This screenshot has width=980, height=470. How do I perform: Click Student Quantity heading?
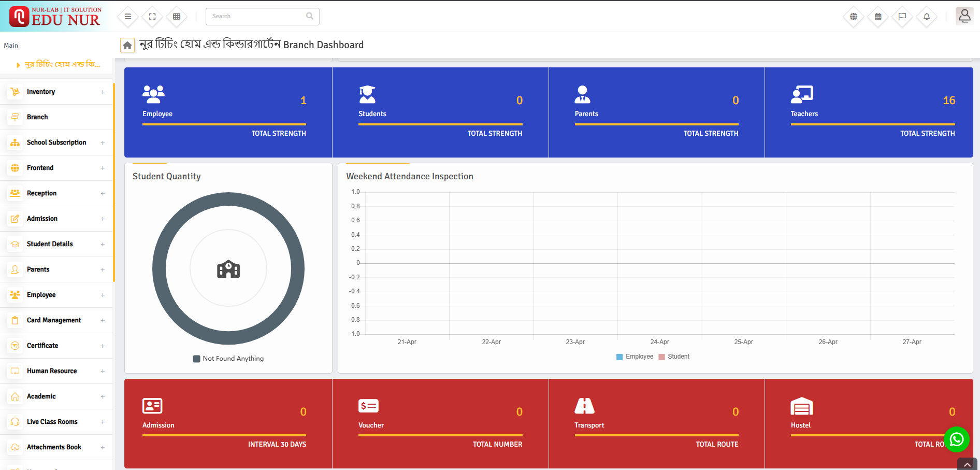click(x=167, y=177)
